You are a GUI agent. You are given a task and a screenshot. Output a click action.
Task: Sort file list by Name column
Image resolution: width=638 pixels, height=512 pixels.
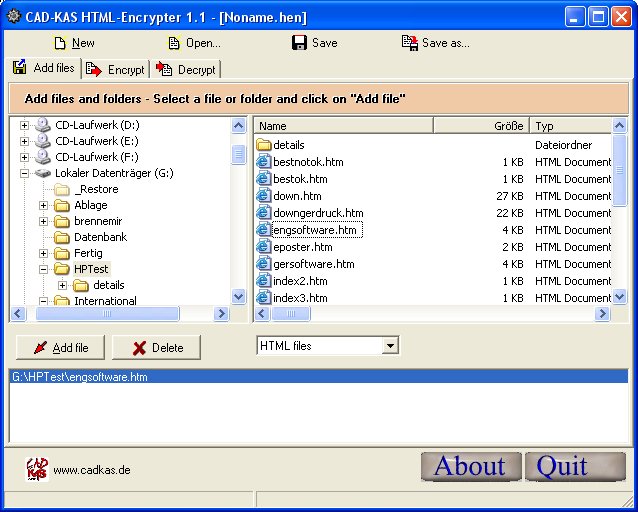[343, 126]
